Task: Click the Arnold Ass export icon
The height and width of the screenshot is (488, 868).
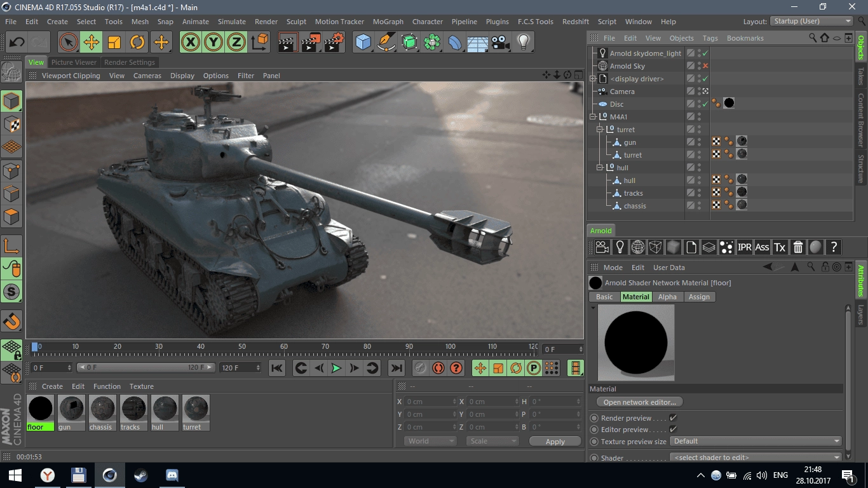Action: pos(762,247)
